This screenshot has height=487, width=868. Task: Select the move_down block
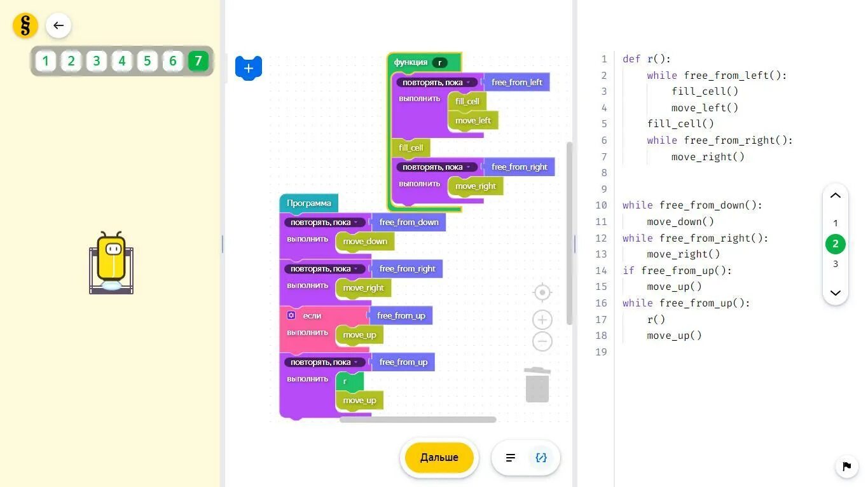[x=365, y=242]
